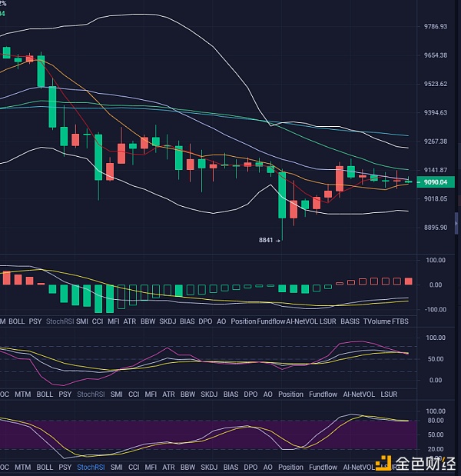Select BASIS indicator tab
The height and width of the screenshot is (476, 461).
click(350, 321)
